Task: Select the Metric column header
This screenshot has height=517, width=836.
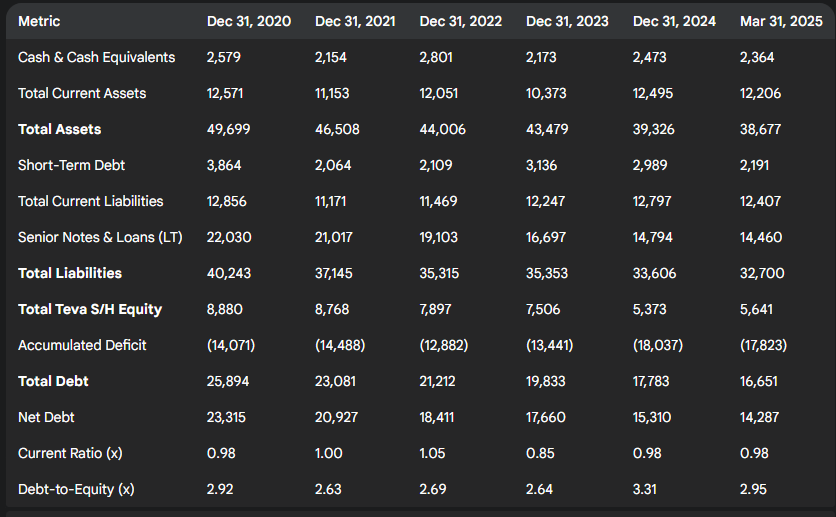Action: click(x=39, y=21)
